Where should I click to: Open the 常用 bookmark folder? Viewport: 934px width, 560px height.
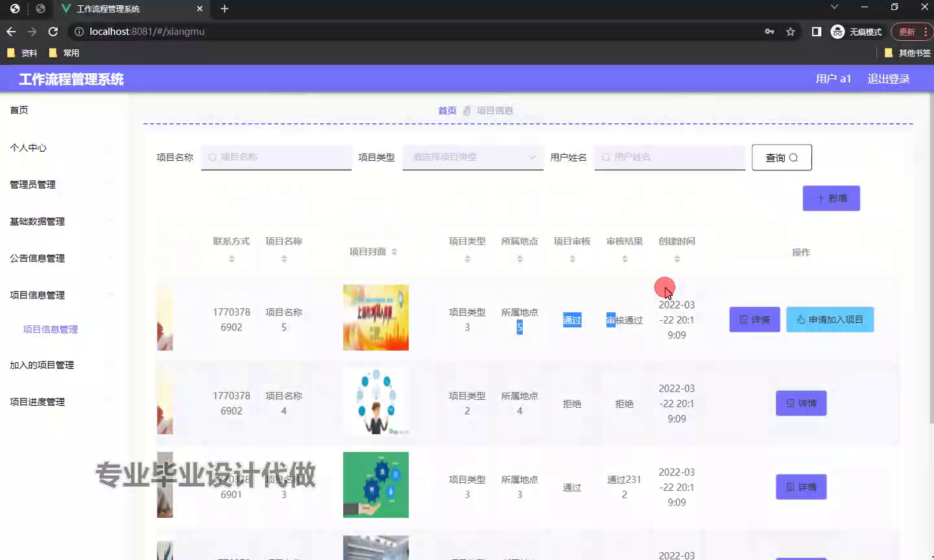point(64,53)
